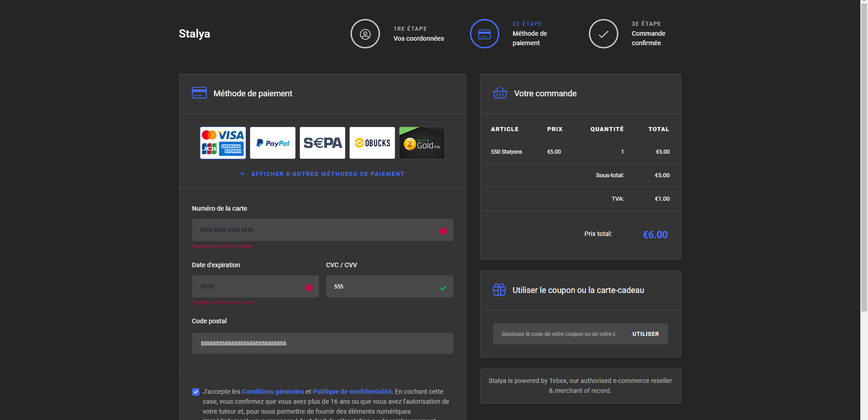
Task: Focus the Code postal field
Action: tap(323, 344)
